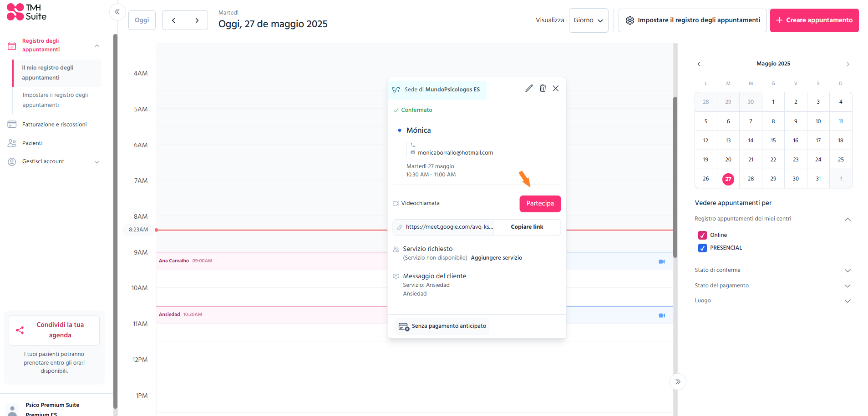Delete appointment with trash icon
This screenshot has width=868, height=416.
coord(543,88)
